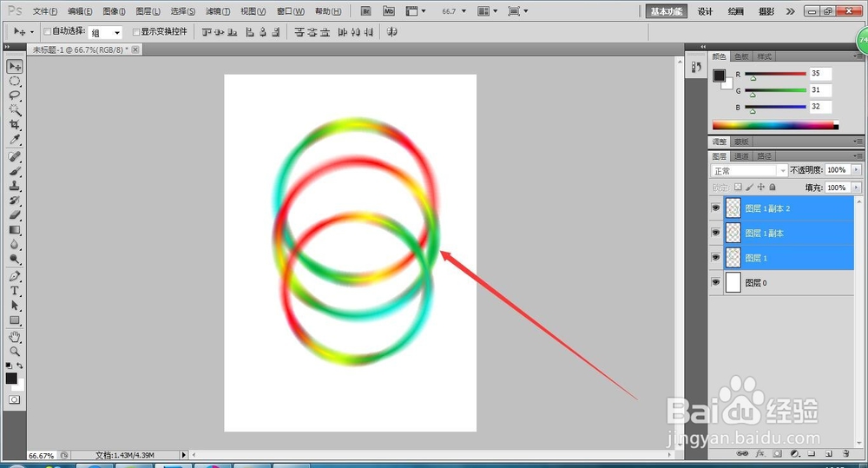Click the add layer style fx icon
This screenshot has width=868, height=468.
[x=760, y=453]
